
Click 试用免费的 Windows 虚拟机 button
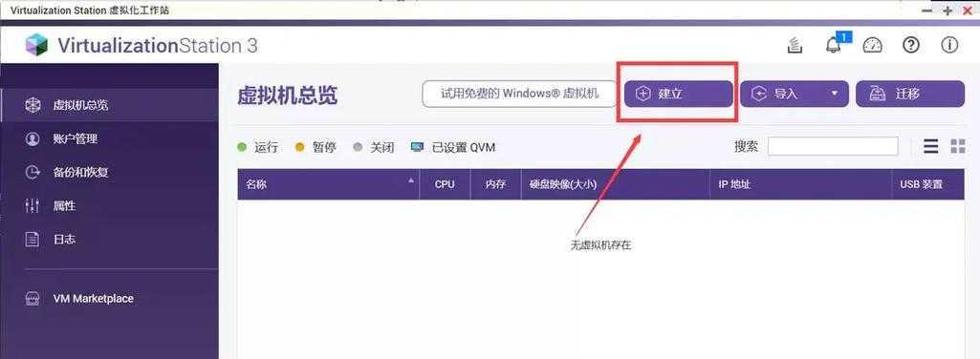520,94
